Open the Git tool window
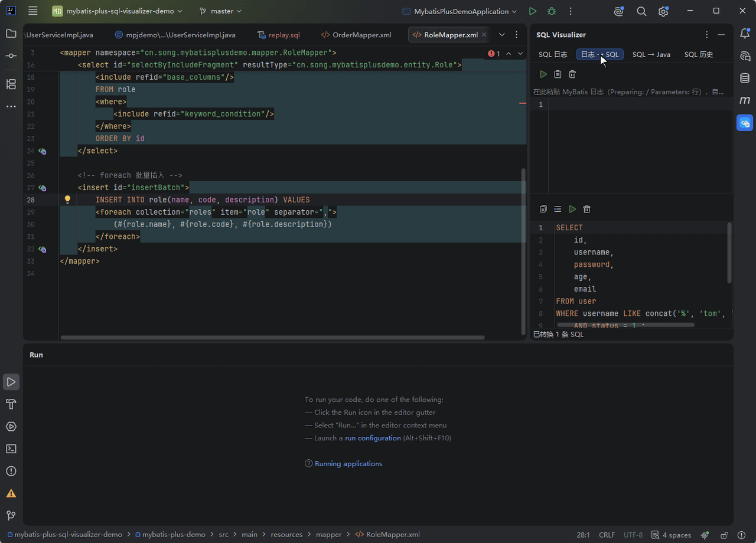This screenshot has height=543, width=756. pos(11,515)
